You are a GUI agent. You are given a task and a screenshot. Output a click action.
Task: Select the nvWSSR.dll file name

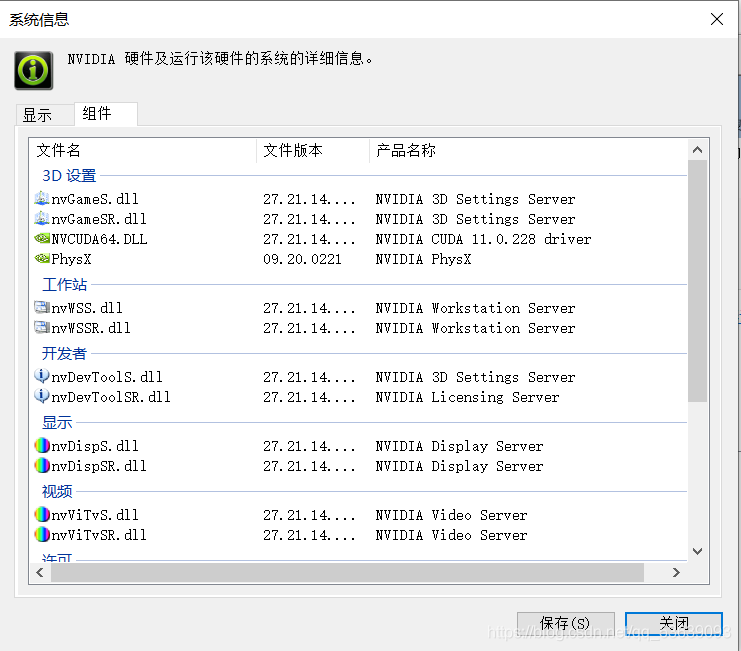tap(91, 328)
